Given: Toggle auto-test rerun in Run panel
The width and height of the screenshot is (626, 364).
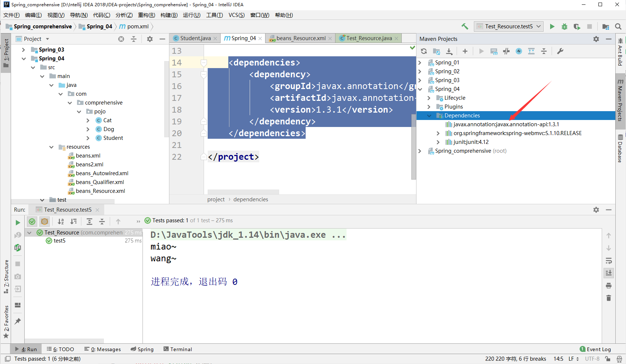Looking at the screenshot, I should (x=18, y=247).
